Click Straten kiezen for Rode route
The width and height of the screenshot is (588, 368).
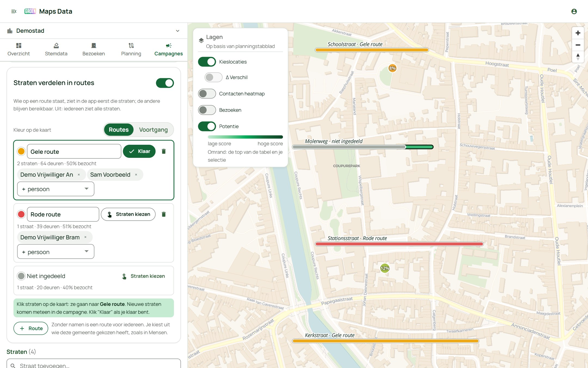pos(128,214)
